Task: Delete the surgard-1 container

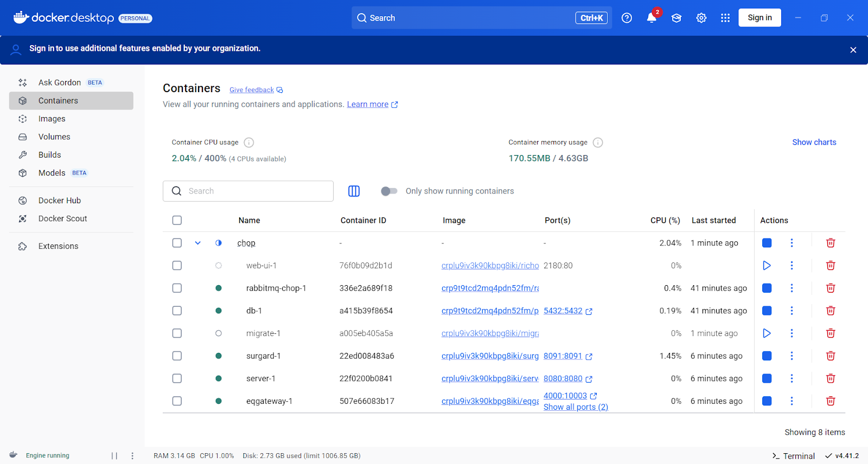Action: 831,356
